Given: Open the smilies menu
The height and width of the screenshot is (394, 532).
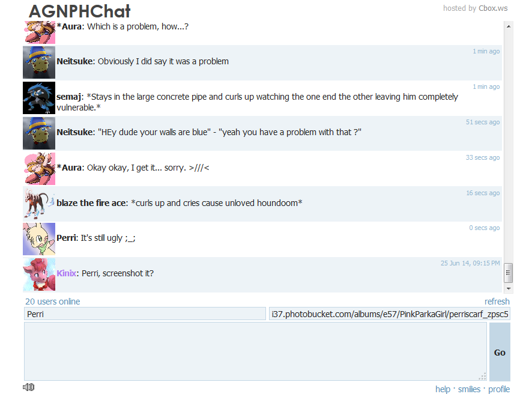Looking at the screenshot, I should [469, 389].
